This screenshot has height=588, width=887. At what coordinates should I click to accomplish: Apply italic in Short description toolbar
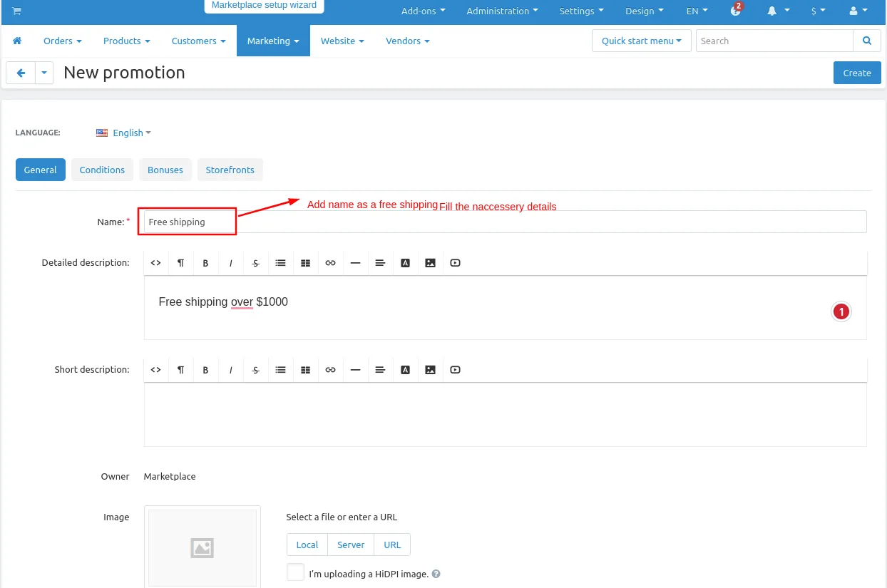coord(231,370)
